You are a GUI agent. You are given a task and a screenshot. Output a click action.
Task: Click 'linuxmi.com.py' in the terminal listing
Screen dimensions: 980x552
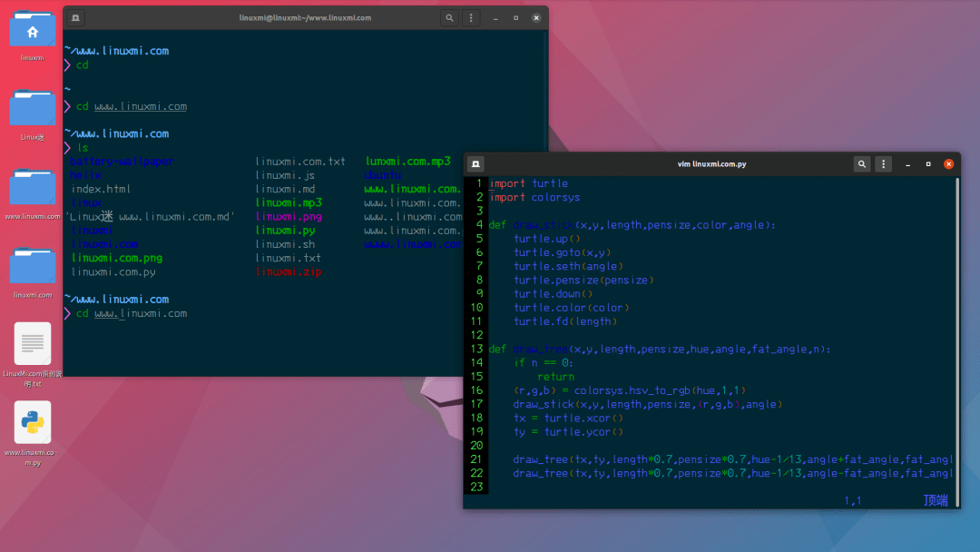(x=113, y=272)
